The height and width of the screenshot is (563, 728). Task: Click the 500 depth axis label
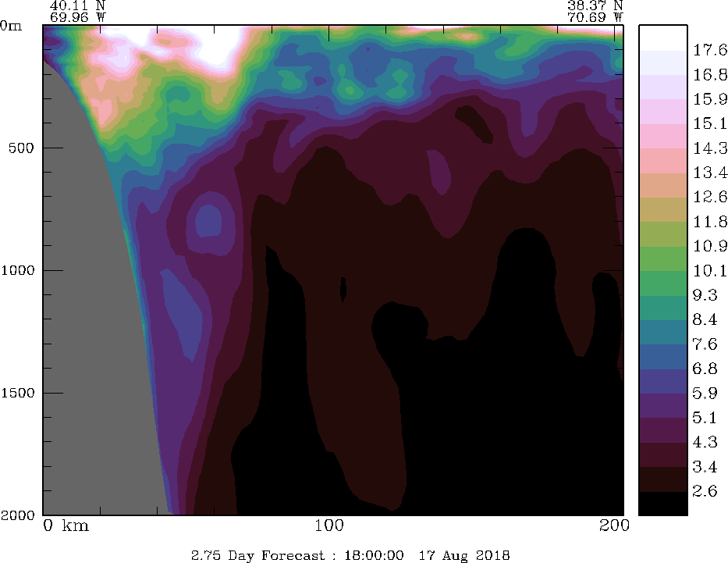(21, 148)
